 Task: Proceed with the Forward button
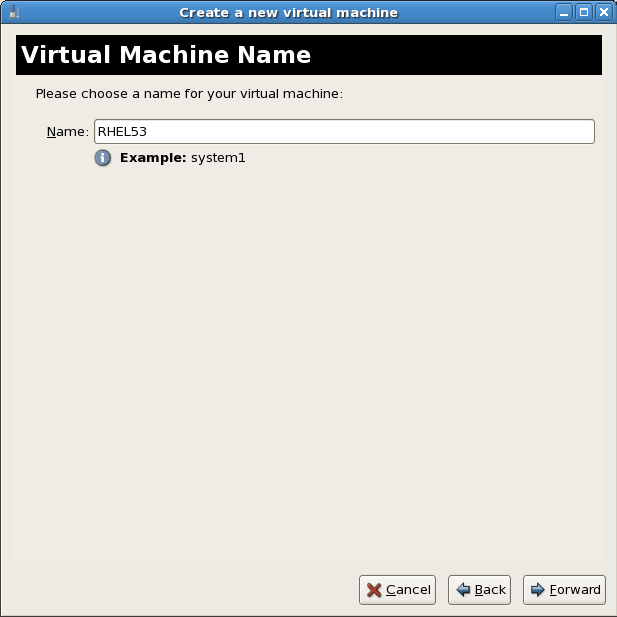pos(564,590)
